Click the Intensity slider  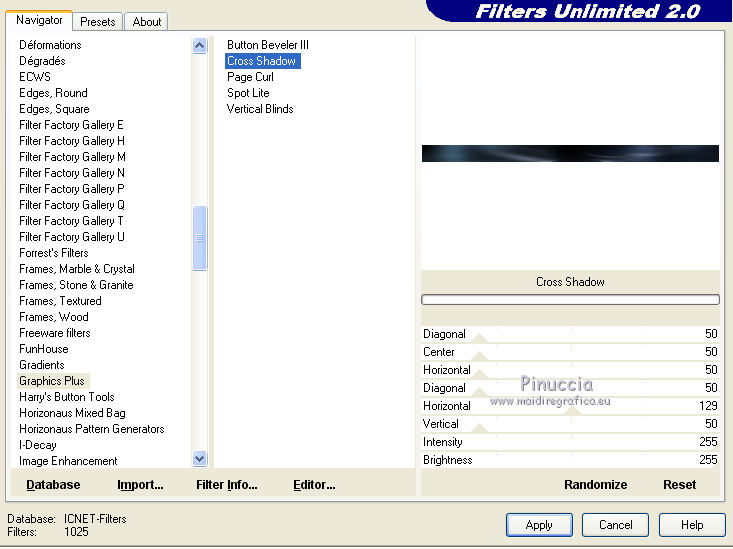pyautogui.click(x=570, y=442)
